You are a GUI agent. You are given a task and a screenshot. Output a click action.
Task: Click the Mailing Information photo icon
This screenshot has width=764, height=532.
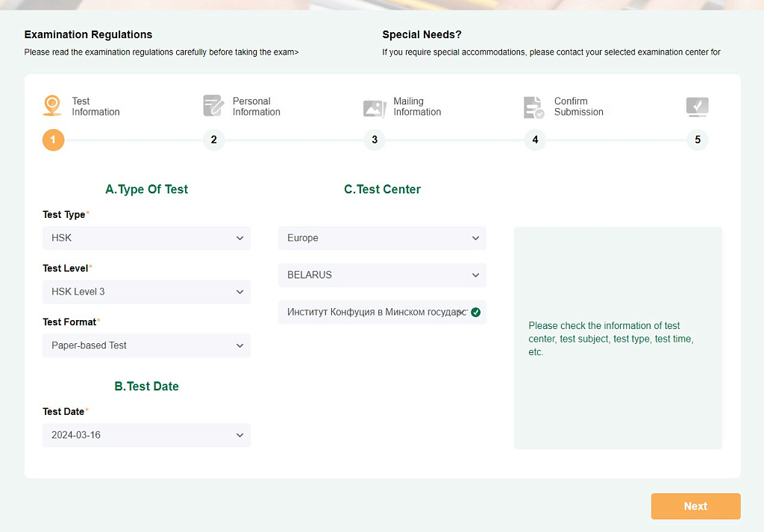click(375, 107)
